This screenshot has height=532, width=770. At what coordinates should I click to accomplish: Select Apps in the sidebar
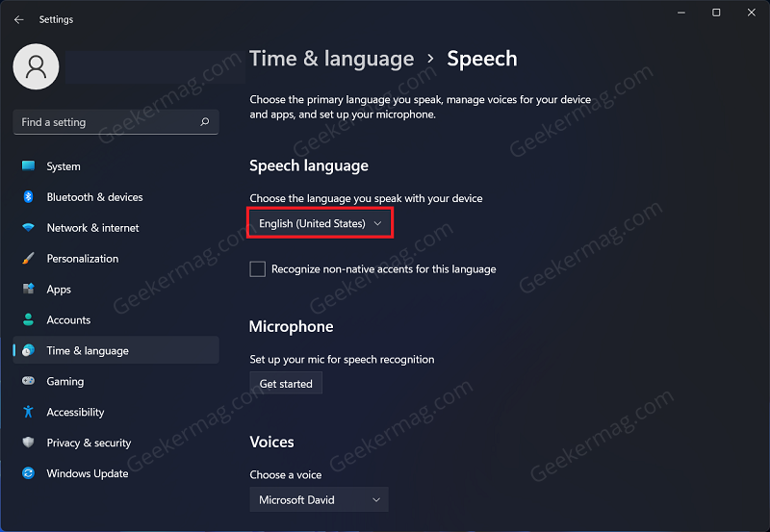(115, 289)
